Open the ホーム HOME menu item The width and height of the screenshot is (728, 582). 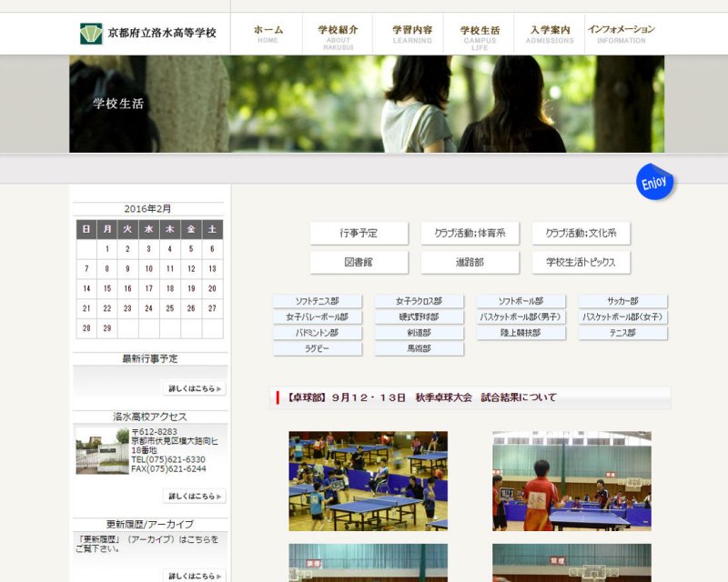[268, 34]
